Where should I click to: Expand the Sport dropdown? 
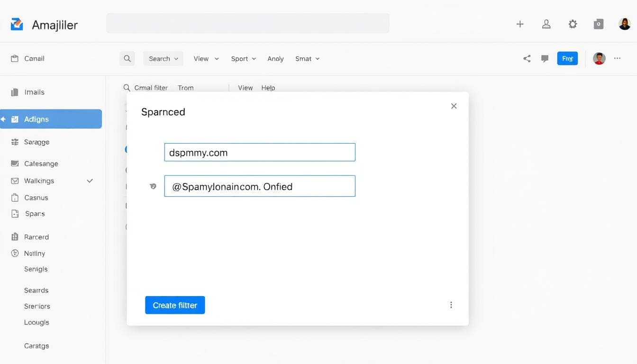243,59
